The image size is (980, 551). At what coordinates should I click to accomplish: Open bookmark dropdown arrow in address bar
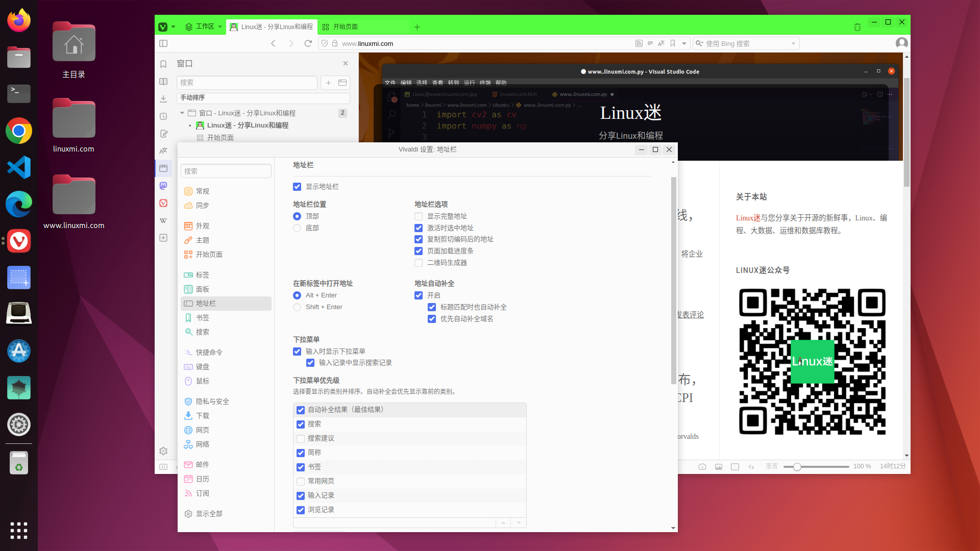(x=684, y=43)
